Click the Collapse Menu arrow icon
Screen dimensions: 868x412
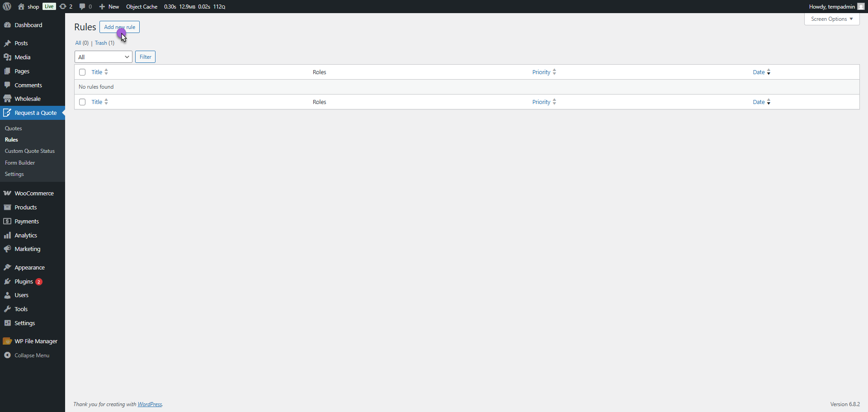coord(7,355)
